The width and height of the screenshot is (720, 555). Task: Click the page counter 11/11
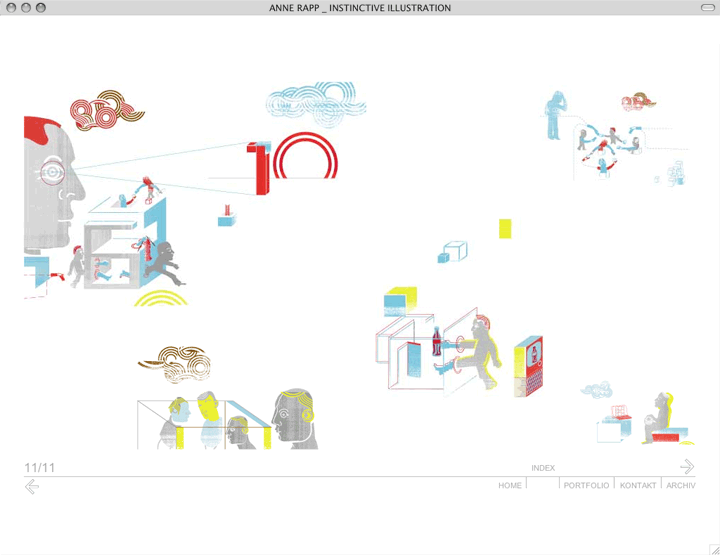click(x=40, y=468)
